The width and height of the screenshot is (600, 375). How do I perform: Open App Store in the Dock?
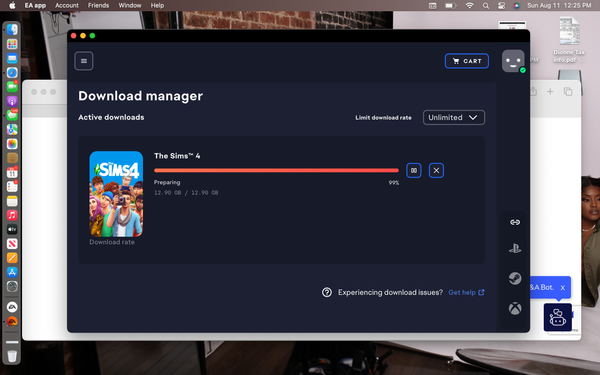tap(12, 272)
